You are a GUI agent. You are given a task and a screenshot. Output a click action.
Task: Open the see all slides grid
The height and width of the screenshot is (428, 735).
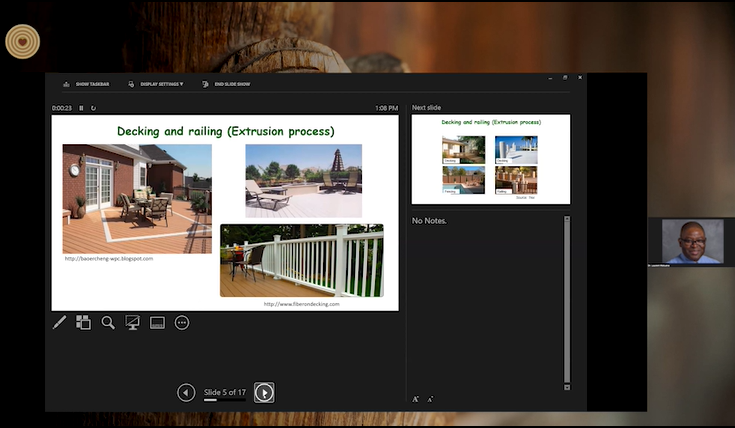tap(83, 323)
